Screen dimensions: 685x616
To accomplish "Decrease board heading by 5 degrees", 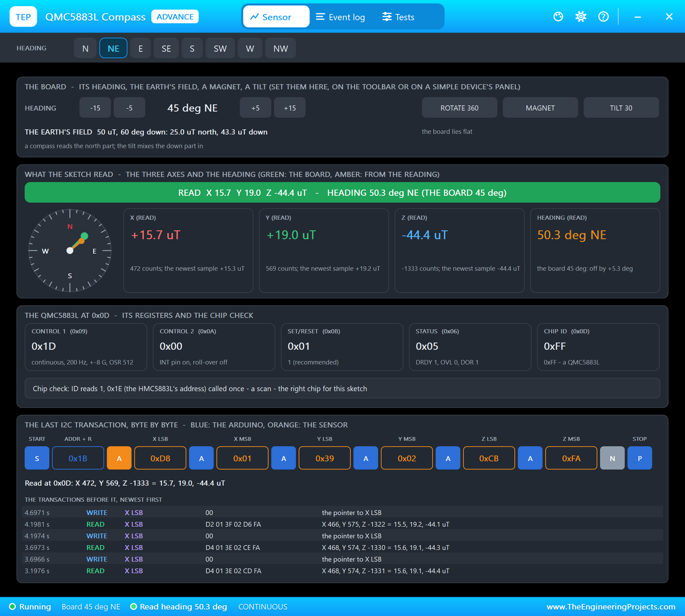I will pos(129,108).
